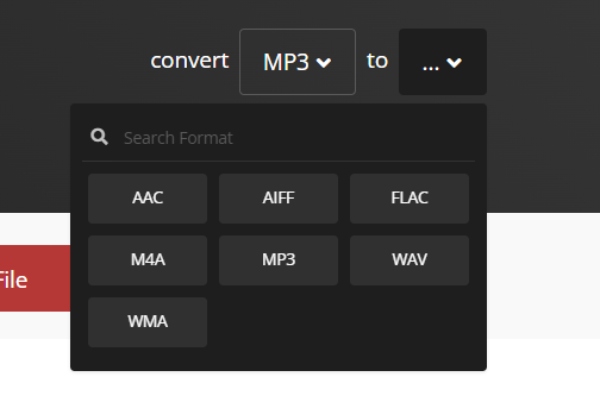Click the 'to' label between dropdowns

[377, 61]
